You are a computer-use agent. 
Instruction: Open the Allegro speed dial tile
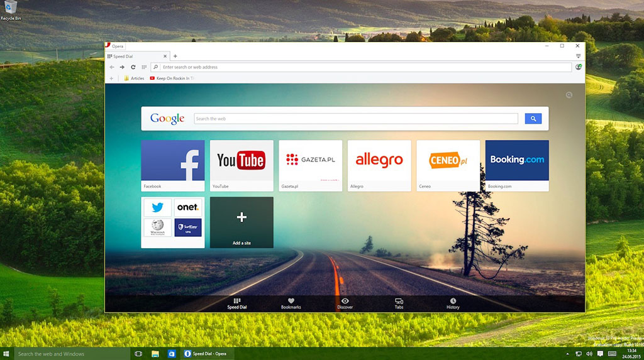pos(379,165)
